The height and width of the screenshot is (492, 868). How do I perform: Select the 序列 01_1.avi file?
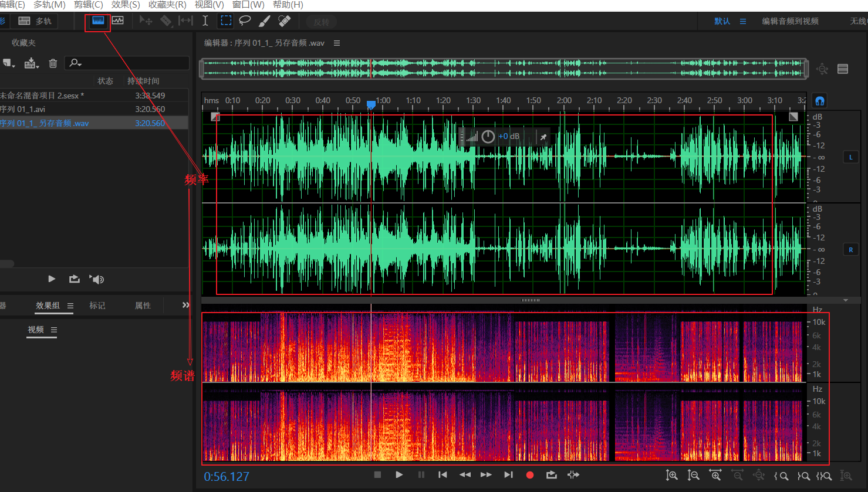[x=94, y=109]
